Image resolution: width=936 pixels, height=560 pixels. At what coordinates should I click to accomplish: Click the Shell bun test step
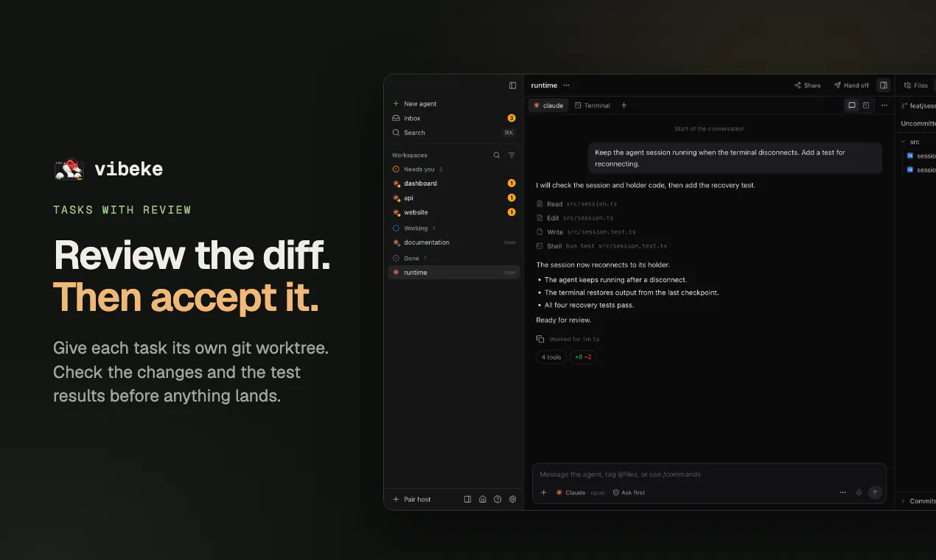click(601, 246)
